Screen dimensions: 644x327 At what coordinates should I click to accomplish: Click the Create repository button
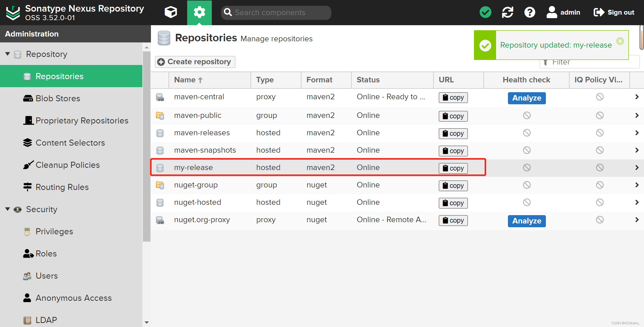195,62
